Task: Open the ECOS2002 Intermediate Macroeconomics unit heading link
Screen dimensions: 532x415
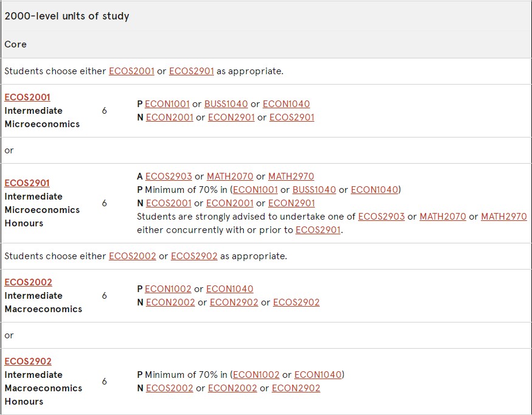Action: [28, 282]
